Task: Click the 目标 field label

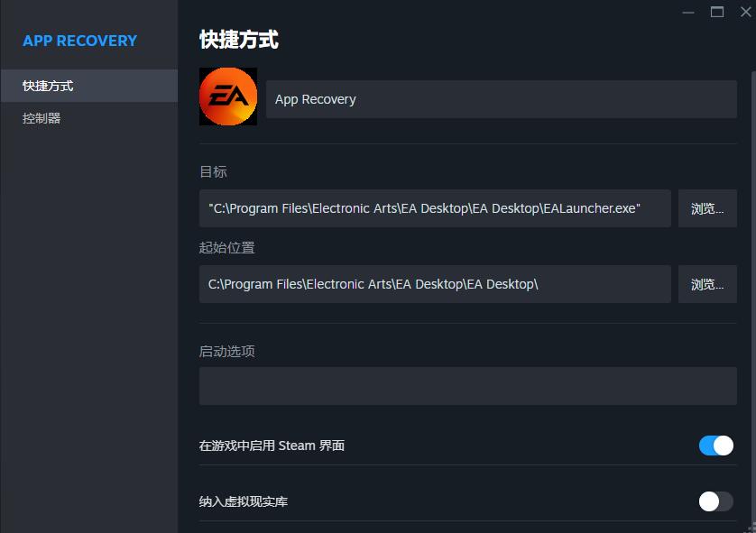Action: [x=213, y=171]
